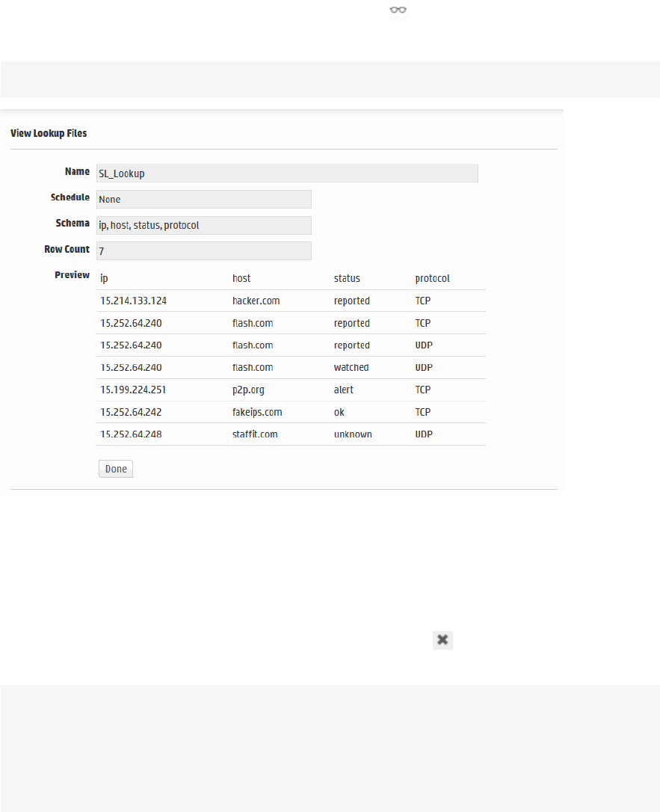
Task: Click the Preview label
Action: tap(72, 275)
